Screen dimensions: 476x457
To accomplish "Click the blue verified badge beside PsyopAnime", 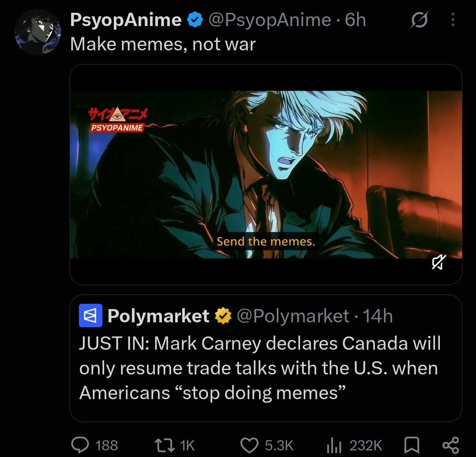I will (x=195, y=20).
